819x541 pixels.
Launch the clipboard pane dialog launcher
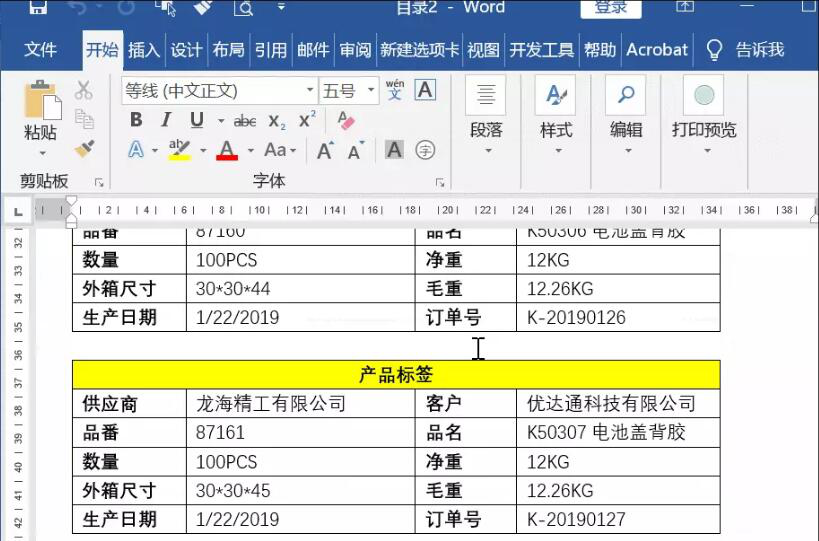tap(99, 182)
